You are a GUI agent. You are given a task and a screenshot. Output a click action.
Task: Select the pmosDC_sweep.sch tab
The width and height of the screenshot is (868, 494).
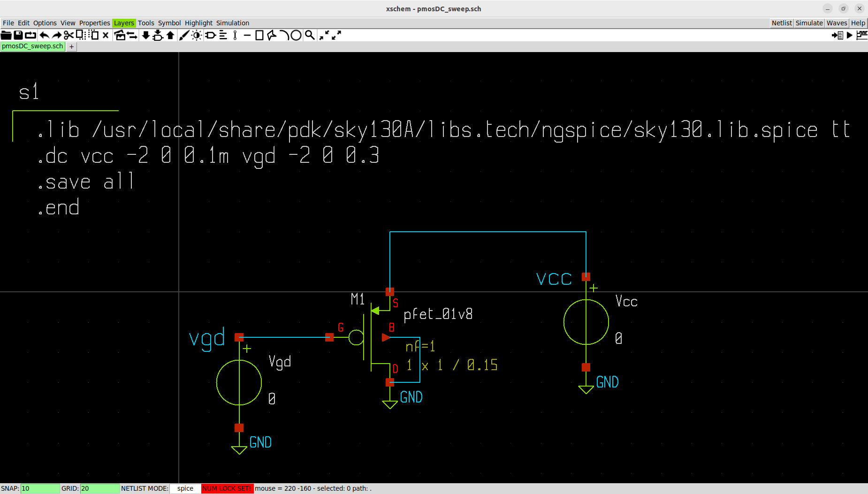click(x=32, y=46)
